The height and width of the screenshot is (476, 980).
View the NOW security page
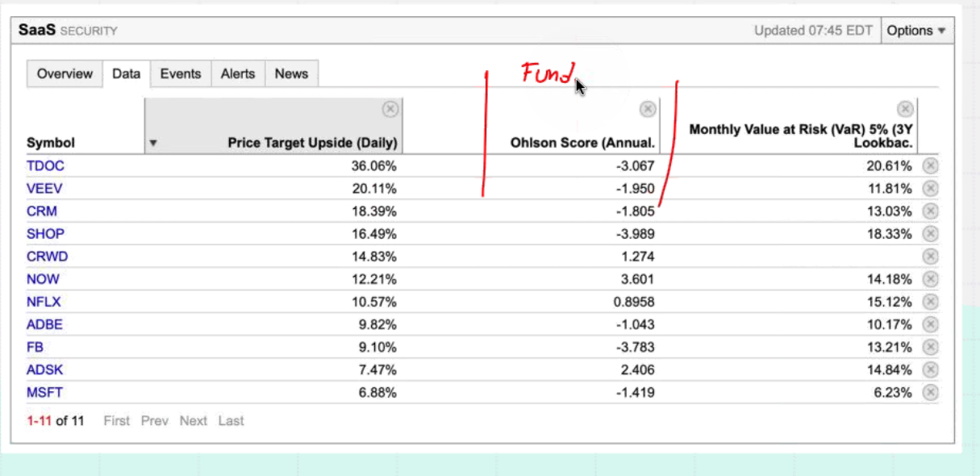coord(43,279)
